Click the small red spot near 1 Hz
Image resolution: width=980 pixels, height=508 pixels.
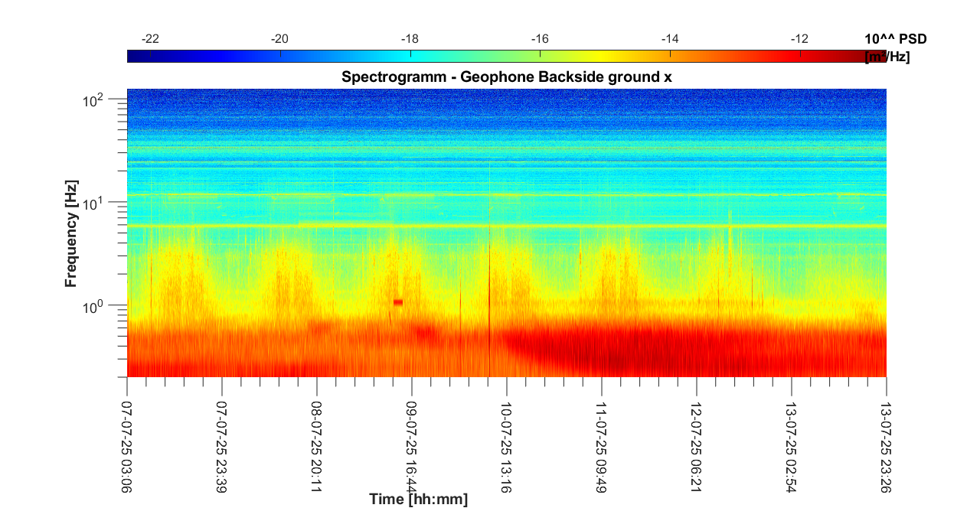point(398,302)
